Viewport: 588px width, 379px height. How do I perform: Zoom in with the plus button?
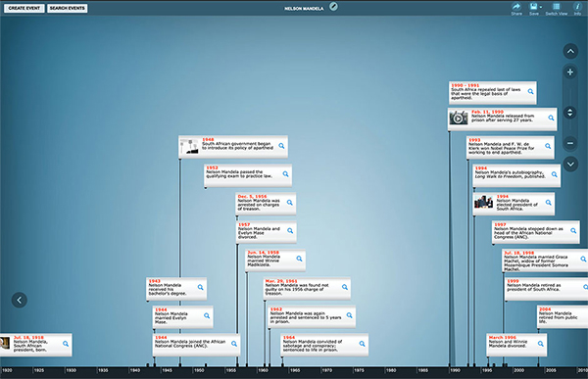[x=570, y=71]
